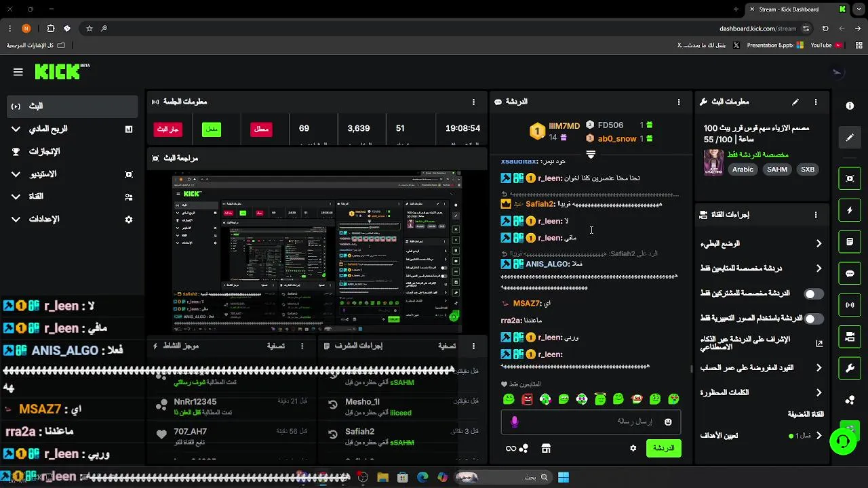Click the SAHM tag

click(x=777, y=169)
